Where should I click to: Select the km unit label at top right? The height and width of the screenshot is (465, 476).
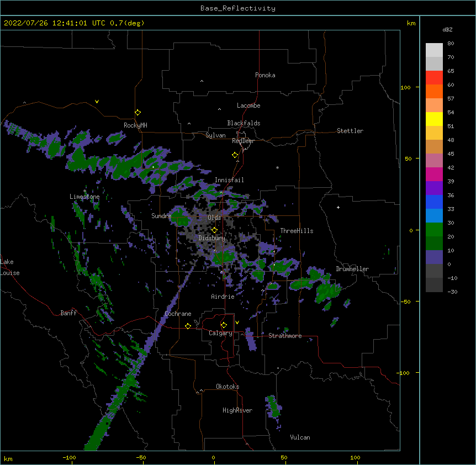(x=411, y=23)
